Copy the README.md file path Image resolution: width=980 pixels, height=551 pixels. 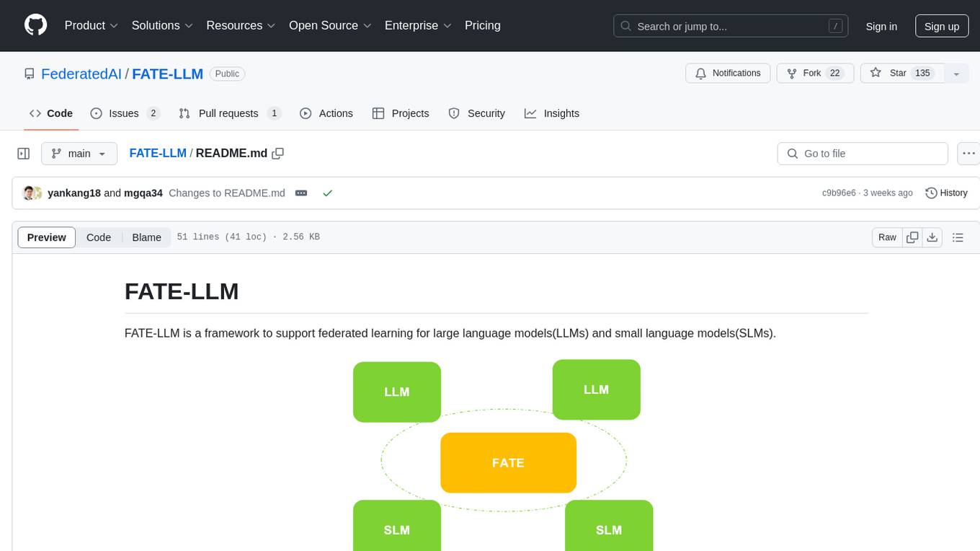click(x=277, y=153)
